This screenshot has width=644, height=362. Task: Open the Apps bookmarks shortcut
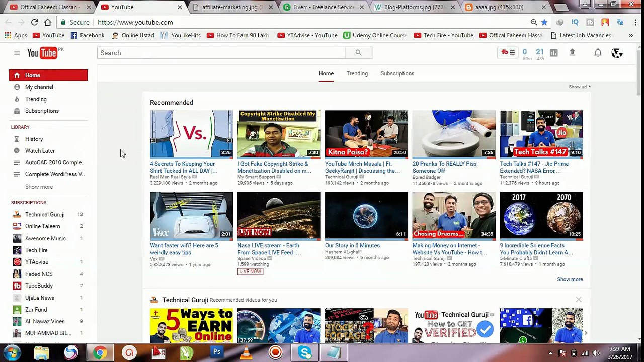click(16, 35)
